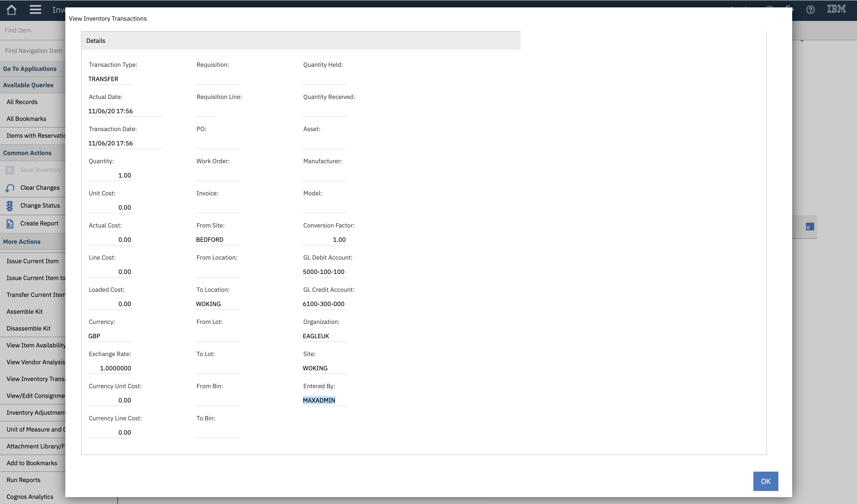Click the Clear Changes undo icon
Image resolution: width=857 pixels, height=504 pixels.
click(10, 188)
